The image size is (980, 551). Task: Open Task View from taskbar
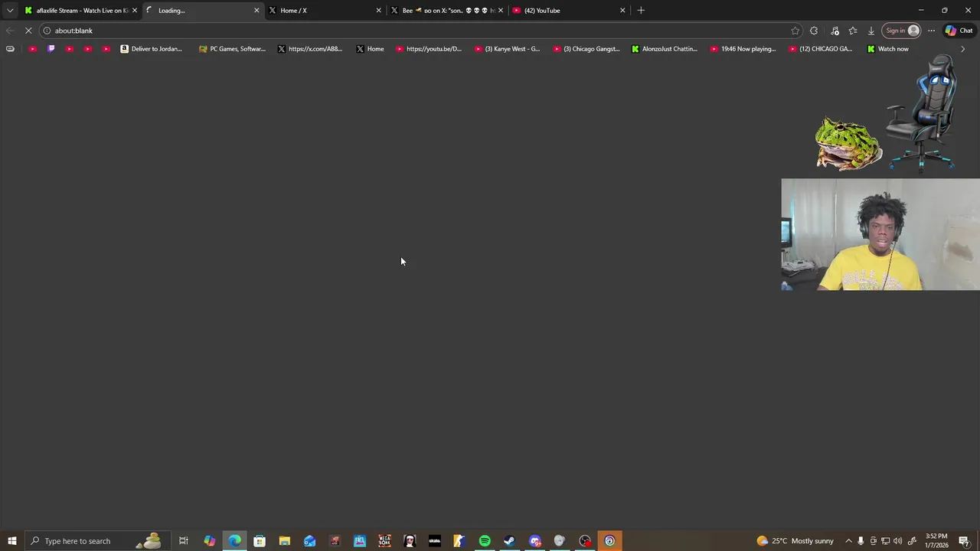coord(184,541)
